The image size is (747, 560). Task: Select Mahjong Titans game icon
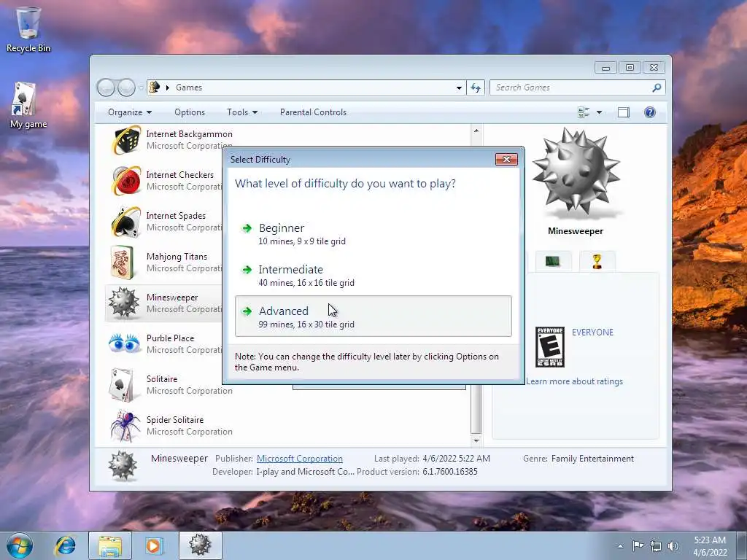click(123, 262)
